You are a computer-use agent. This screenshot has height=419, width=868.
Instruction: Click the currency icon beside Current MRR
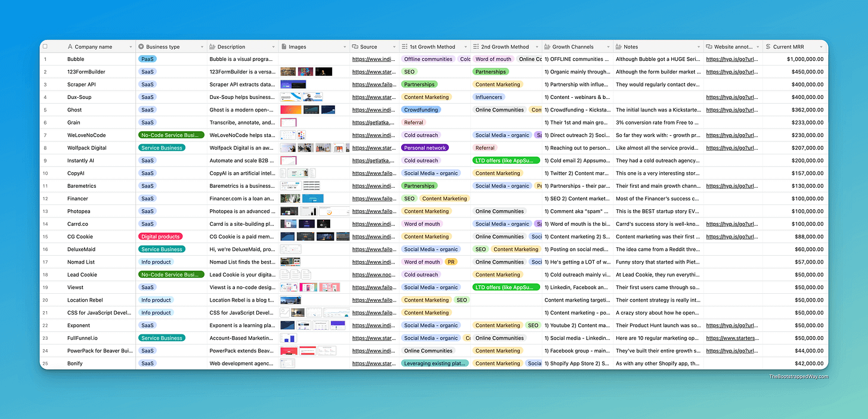768,46
